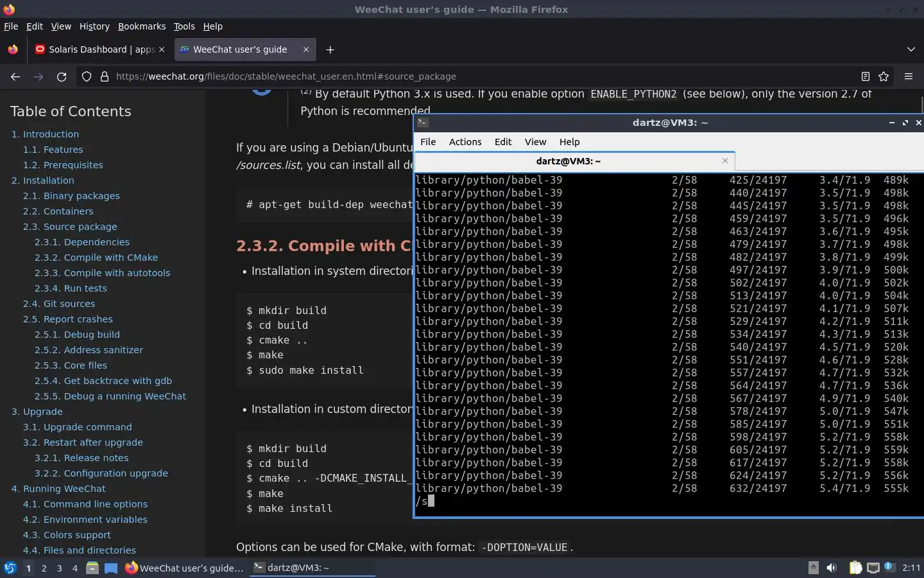Open the LXQt start menu icon
Screen dimensions: 924x578
[10, 568]
